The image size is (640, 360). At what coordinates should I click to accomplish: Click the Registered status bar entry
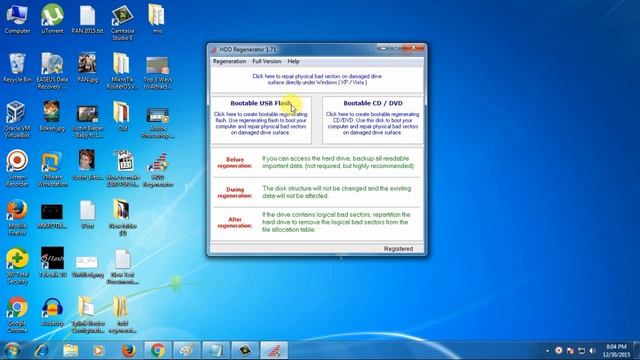(398, 249)
